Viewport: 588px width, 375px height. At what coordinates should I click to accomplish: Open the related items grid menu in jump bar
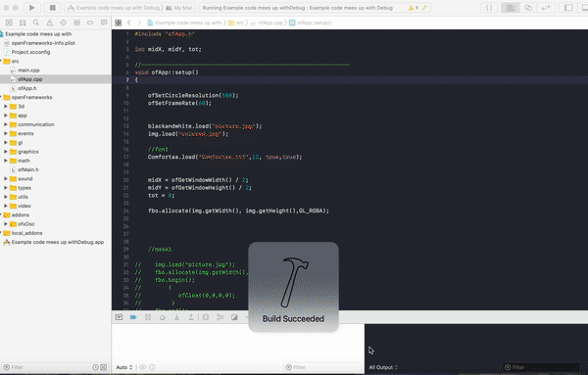(119, 23)
